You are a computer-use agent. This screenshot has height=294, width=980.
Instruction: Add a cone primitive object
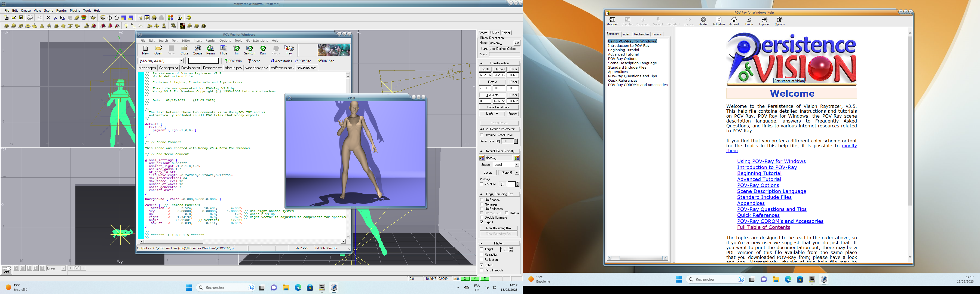point(42,26)
